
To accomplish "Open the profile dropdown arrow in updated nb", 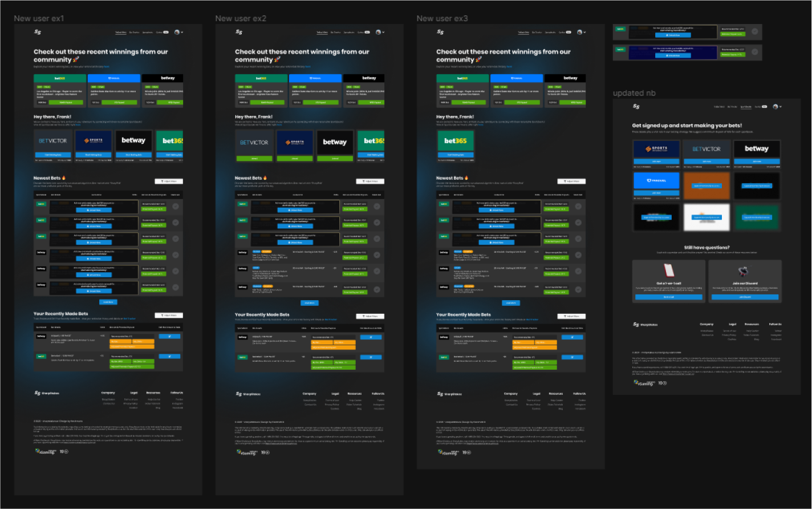I will (x=781, y=106).
